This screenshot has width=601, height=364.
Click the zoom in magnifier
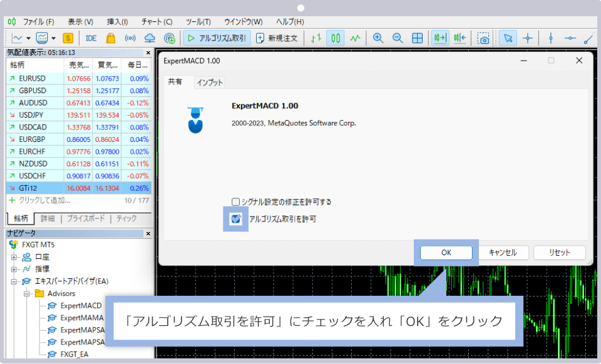pyautogui.click(x=378, y=38)
